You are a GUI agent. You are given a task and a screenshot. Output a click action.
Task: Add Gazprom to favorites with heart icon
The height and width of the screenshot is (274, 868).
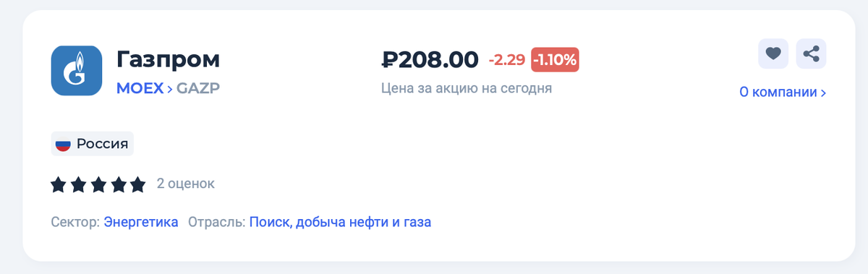773,53
